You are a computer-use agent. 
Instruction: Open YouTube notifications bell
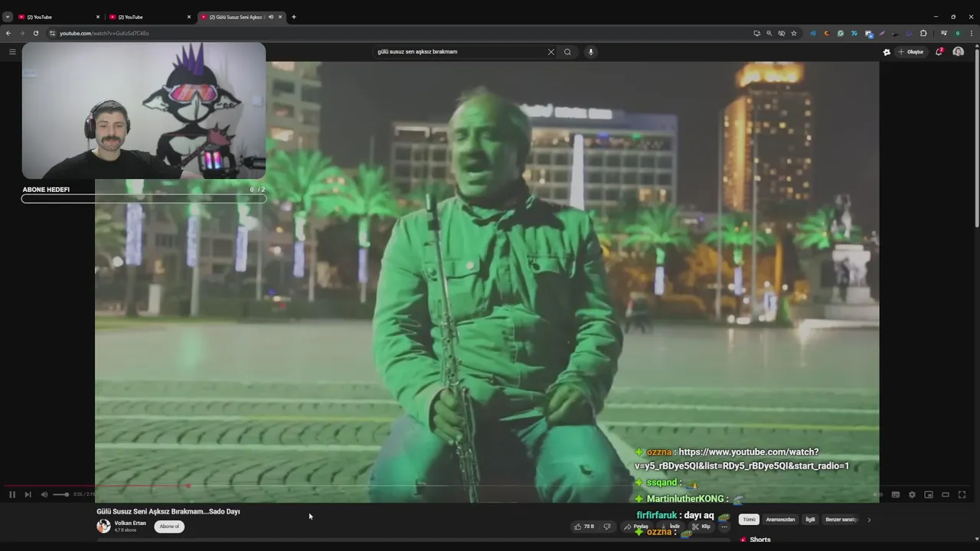[939, 52]
